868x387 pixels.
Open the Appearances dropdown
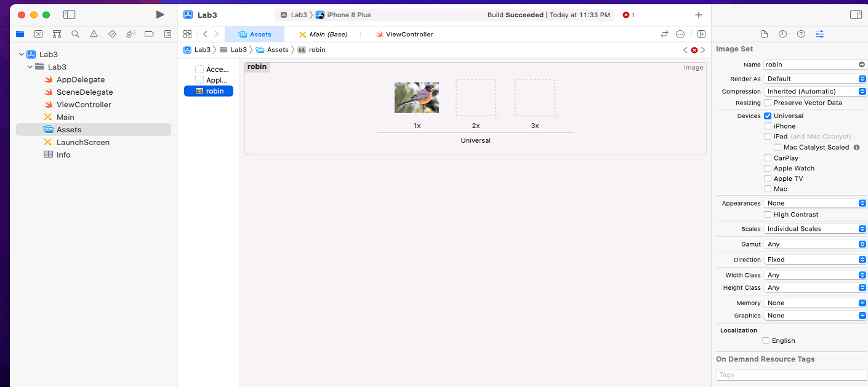coord(815,203)
